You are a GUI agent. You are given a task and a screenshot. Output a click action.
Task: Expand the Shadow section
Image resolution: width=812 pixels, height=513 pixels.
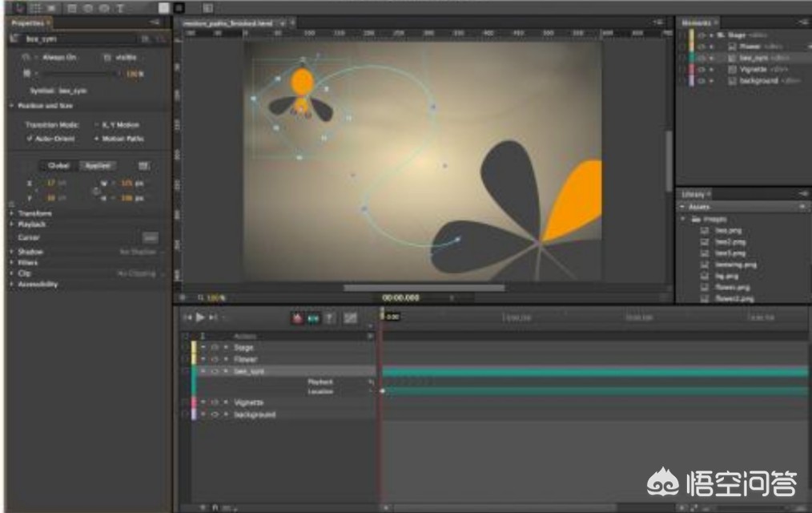[11, 252]
